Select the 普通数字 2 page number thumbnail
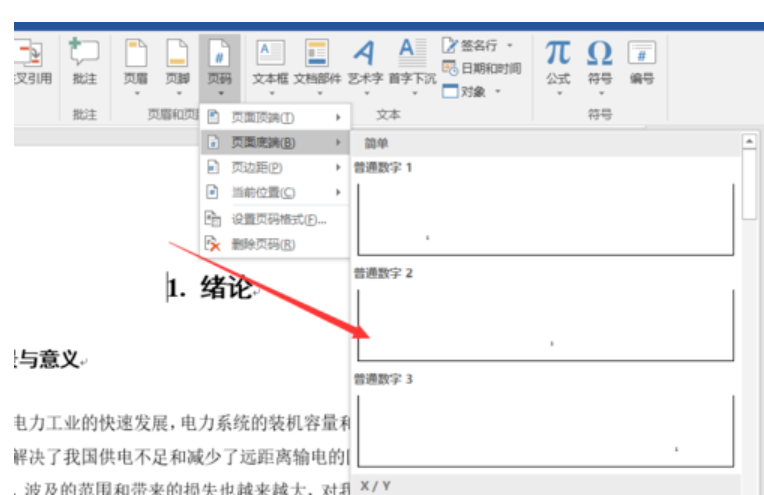This screenshot has height=495, width=764. (546, 325)
